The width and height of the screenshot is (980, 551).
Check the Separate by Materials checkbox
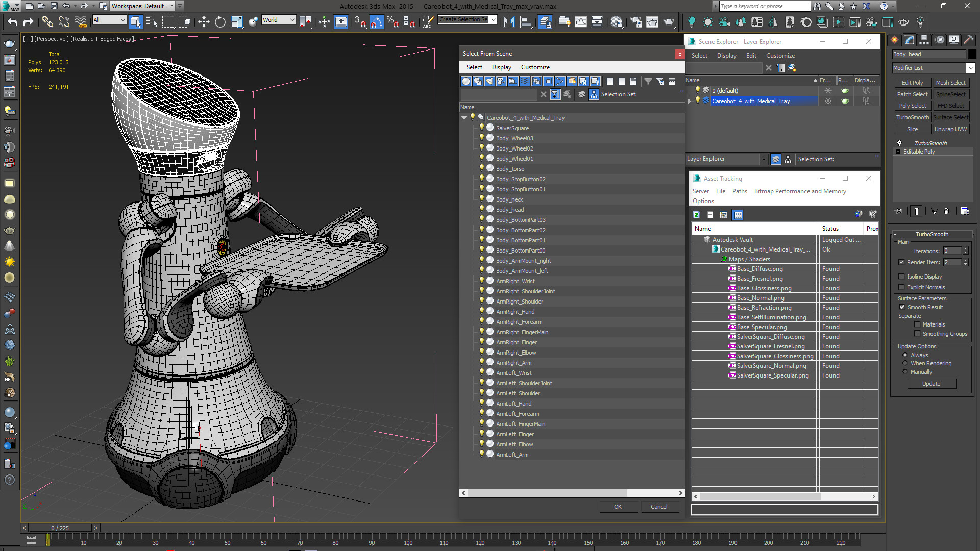[x=918, y=324]
